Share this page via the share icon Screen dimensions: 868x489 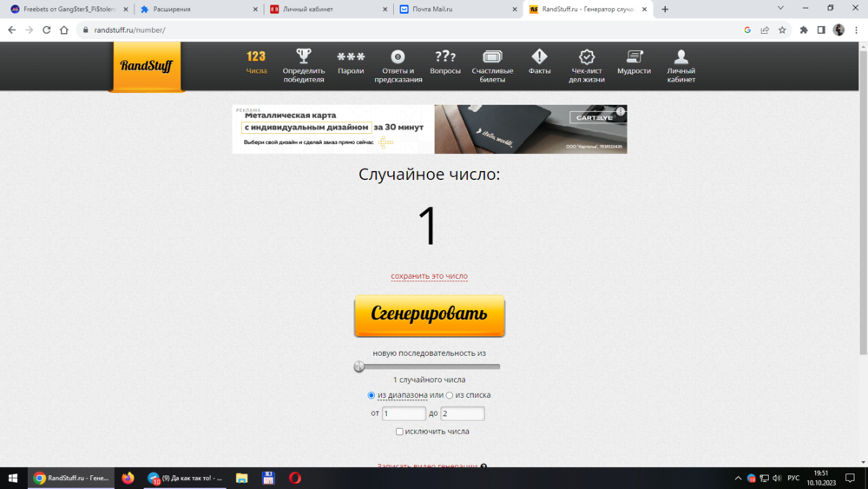765,30
